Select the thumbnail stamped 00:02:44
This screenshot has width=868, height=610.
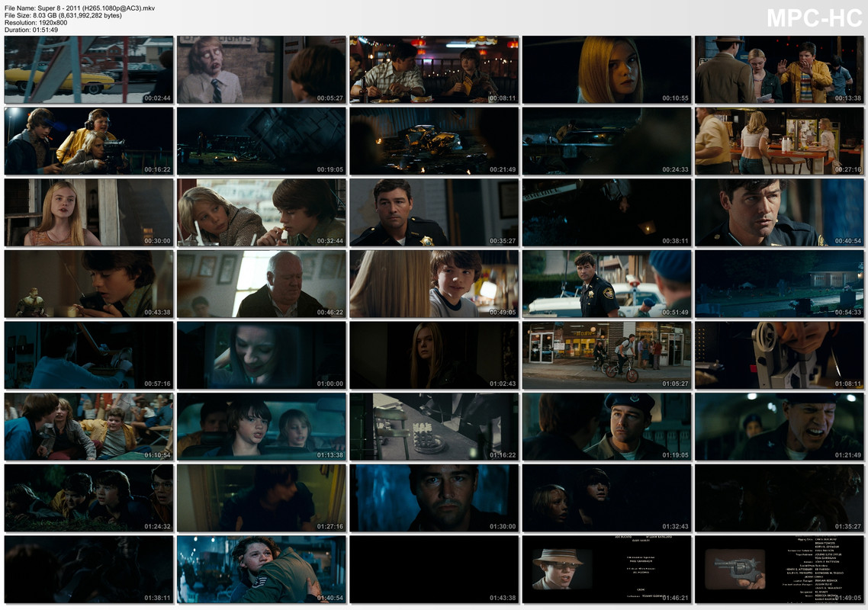pyautogui.click(x=88, y=69)
